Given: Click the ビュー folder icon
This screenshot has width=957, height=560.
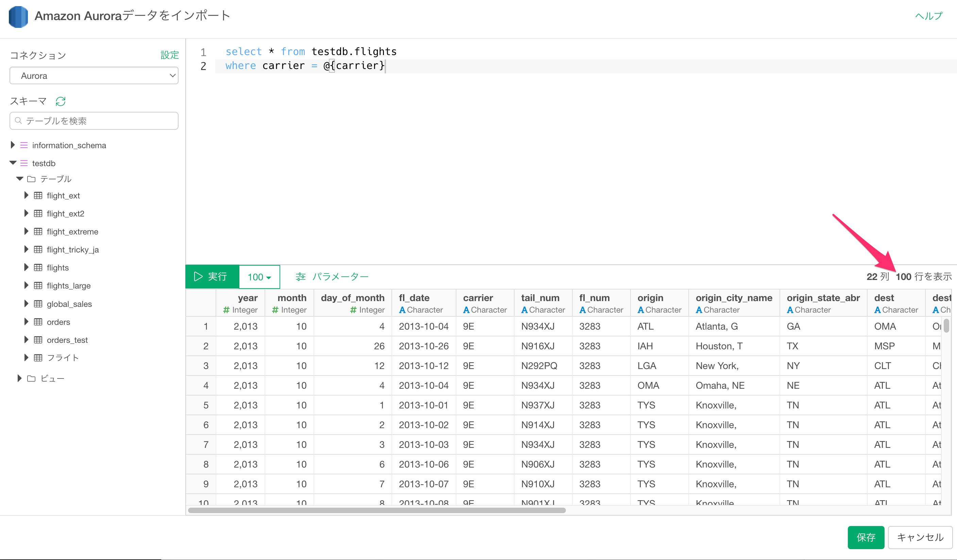Looking at the screenshot, I should [32, 378].
